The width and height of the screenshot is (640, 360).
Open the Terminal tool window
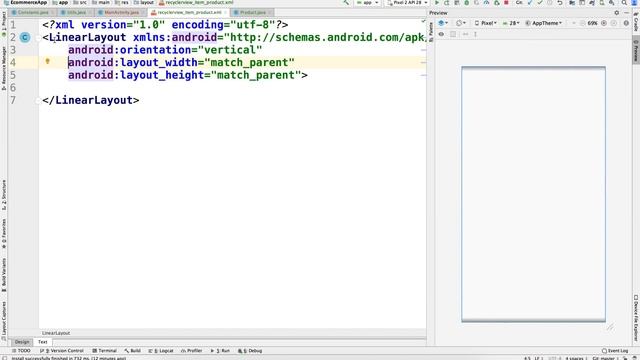(104, 351)
